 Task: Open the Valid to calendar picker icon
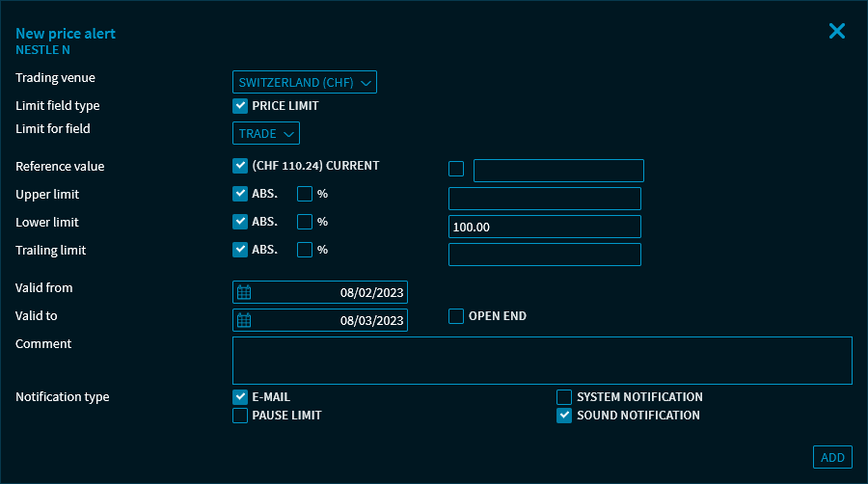[x=244, y=320]
